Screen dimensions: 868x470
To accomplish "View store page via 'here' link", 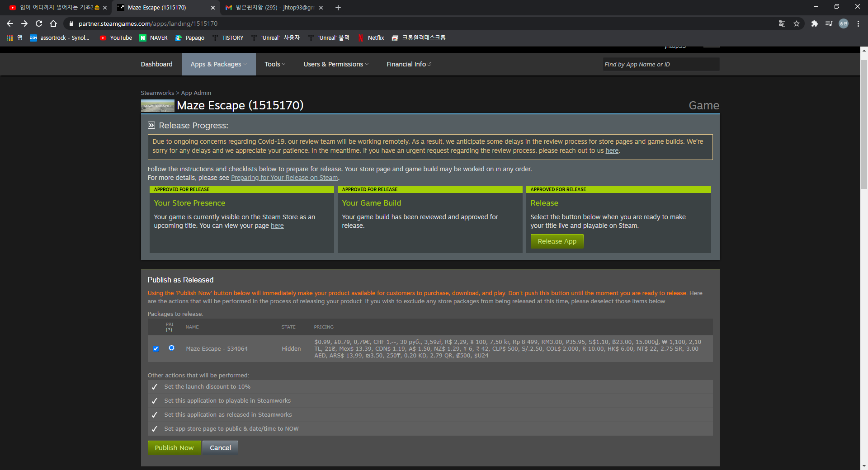I will coord(277,226).
